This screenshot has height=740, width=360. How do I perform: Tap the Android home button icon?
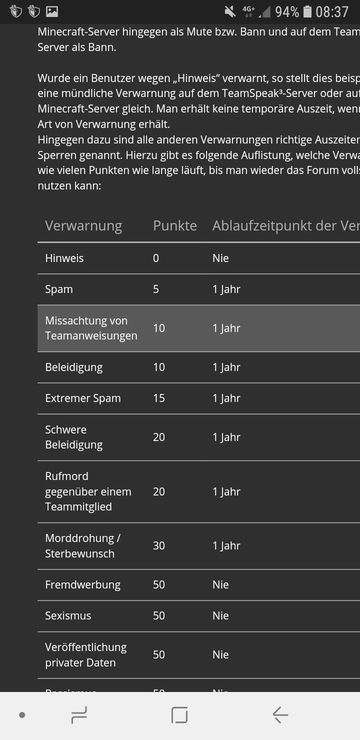pyautogui.click(x=179, y=716)
